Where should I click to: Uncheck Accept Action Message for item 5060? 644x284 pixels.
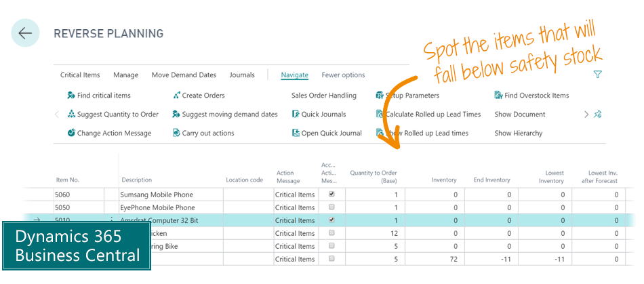pyautogui.click(x=331, y=194)
